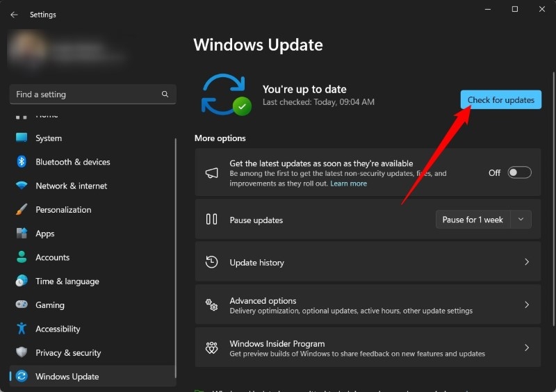
Task: Click the Privacy & security shield icon
Action: click(22, 352)
